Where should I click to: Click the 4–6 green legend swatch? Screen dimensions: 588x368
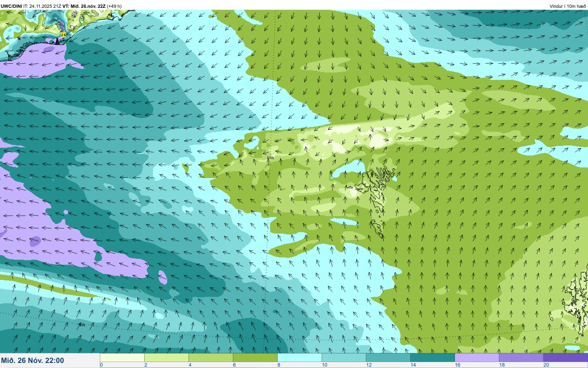tap(211, 357)
